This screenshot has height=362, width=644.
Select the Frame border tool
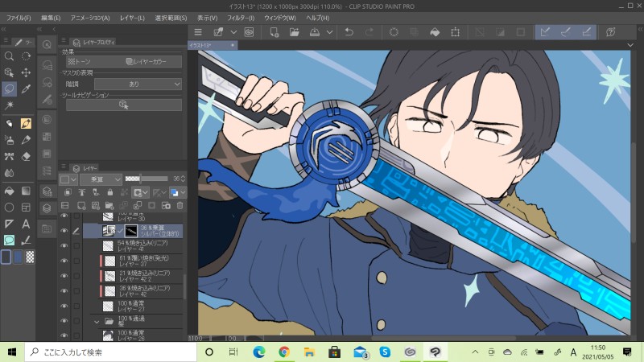26,208
